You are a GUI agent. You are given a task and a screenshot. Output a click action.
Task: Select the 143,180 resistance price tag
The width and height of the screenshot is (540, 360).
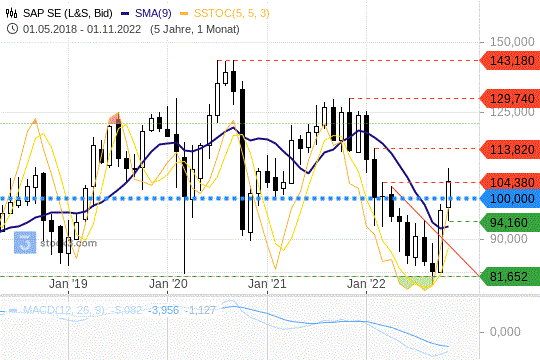[x=510, y=61]
